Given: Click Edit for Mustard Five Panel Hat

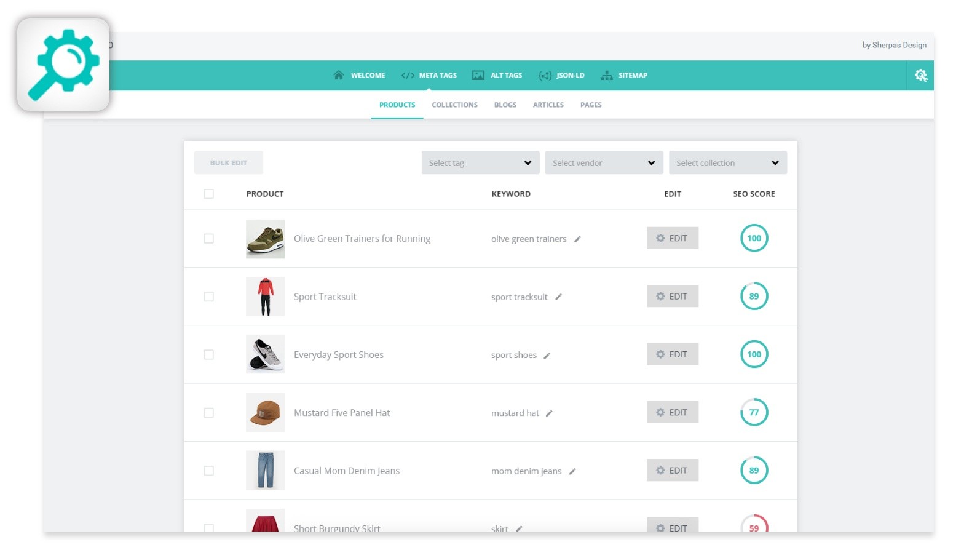Looking at the screenshot, I should (672, 412).
